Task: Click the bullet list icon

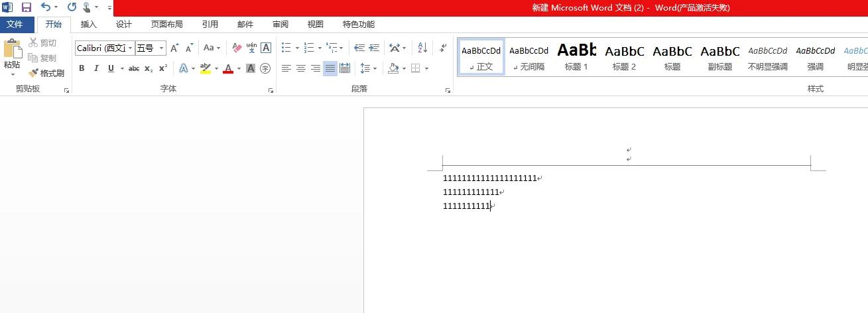Action: [286, 48]
